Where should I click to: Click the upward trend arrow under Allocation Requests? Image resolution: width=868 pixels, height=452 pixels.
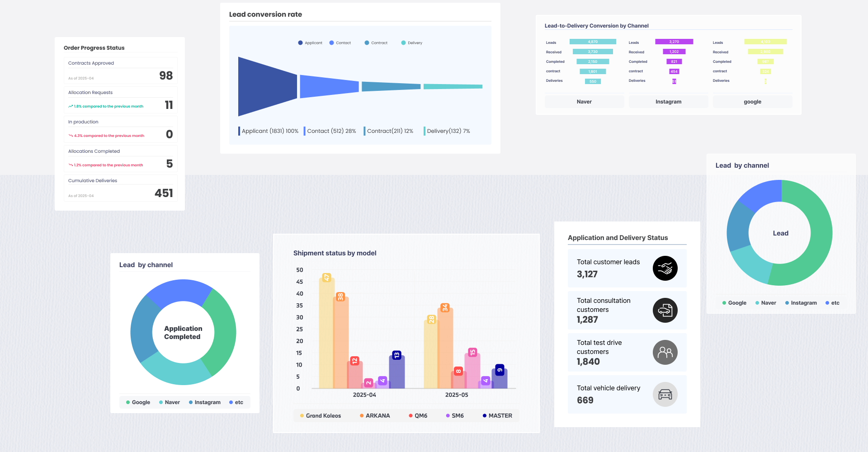coord(71,106)
